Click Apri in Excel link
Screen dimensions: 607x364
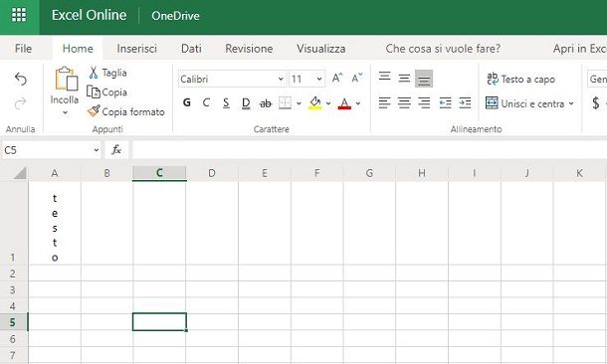pos(579,49)
